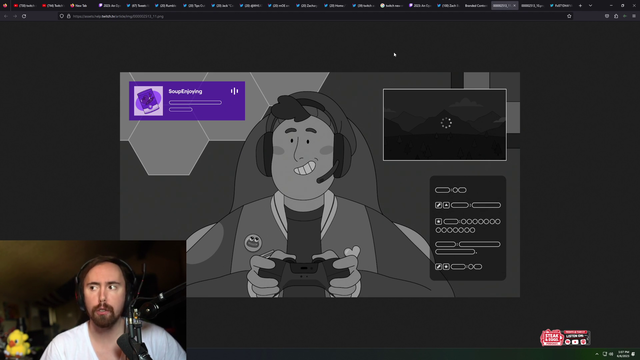The image size is (640, 360).
Task: Go forward using the forward arrow
Action: coord(15,16)
